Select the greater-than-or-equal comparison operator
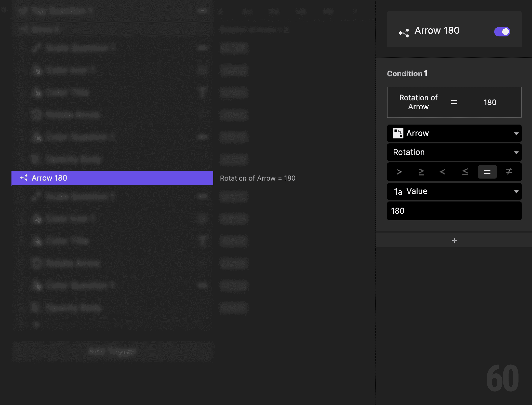The width and height of the screenshot is (532, 405). tap(421, 172)
